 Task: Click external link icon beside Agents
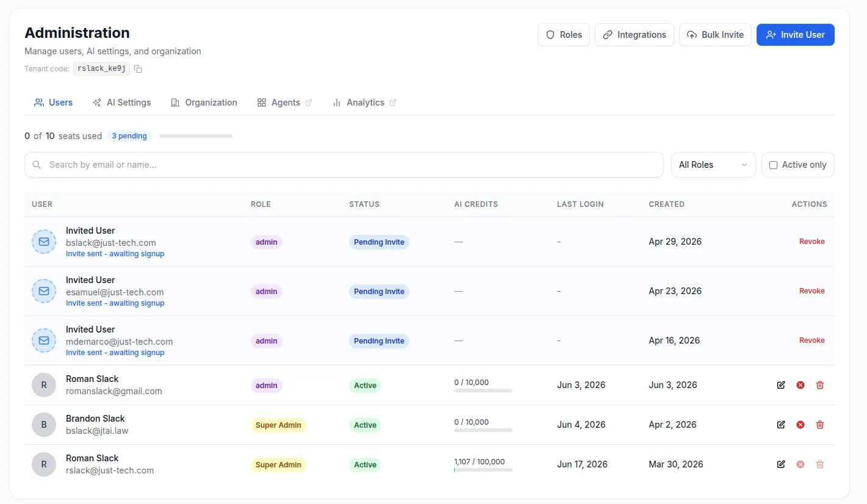[x=309, y=103]
